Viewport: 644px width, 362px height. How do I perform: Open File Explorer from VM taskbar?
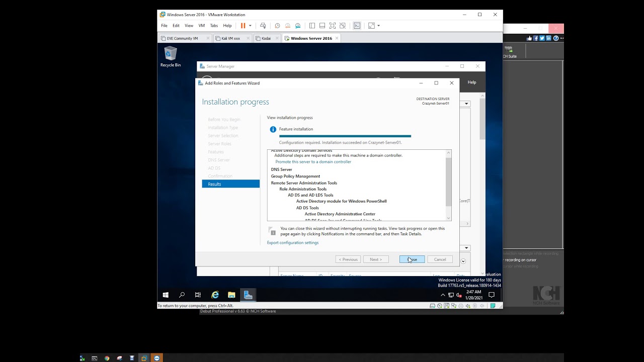pos(231,295)
